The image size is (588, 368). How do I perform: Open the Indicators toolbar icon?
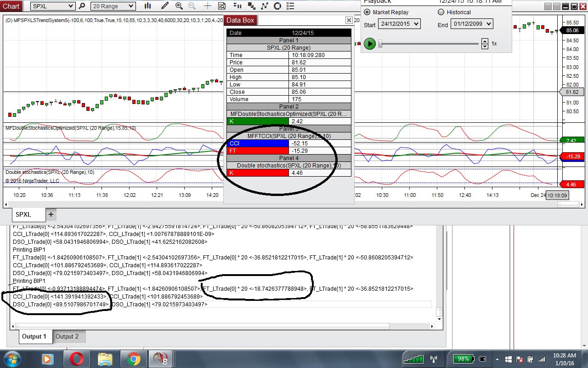click(x=264, y=6)
